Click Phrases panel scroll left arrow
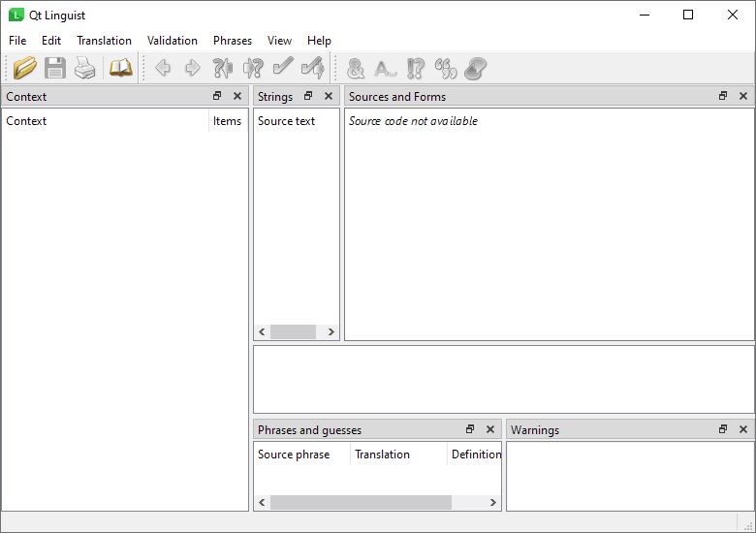This screenshot has width=756, height=533. tap(262, 502)
